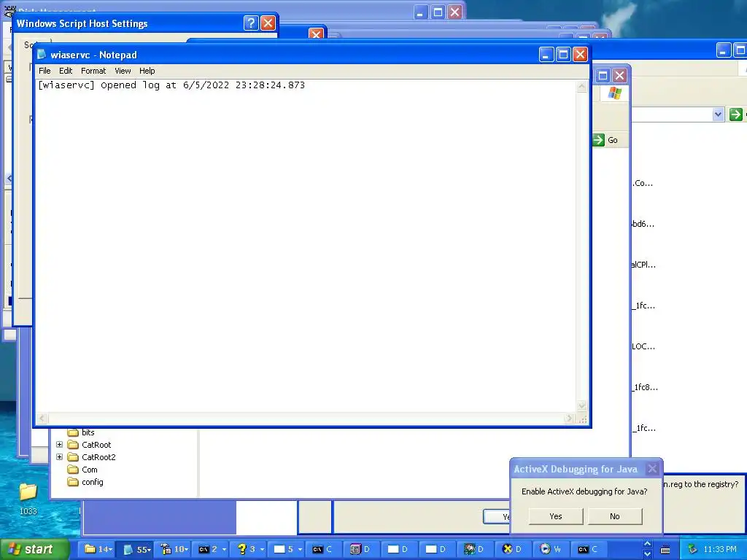This screenshot has height=560, width=747.
Task: Click the Notepad horizontal scrollbar left arrow
Action: tap(42, 419)
